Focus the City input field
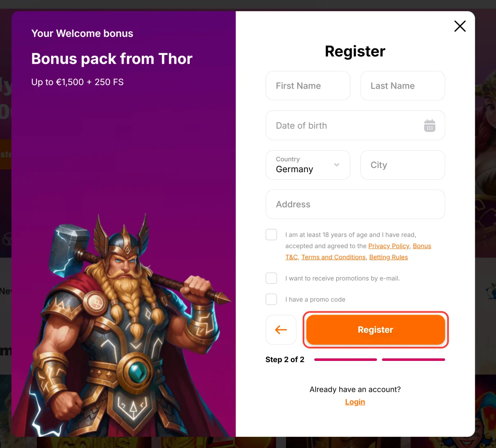 click(x=403, y=165)
